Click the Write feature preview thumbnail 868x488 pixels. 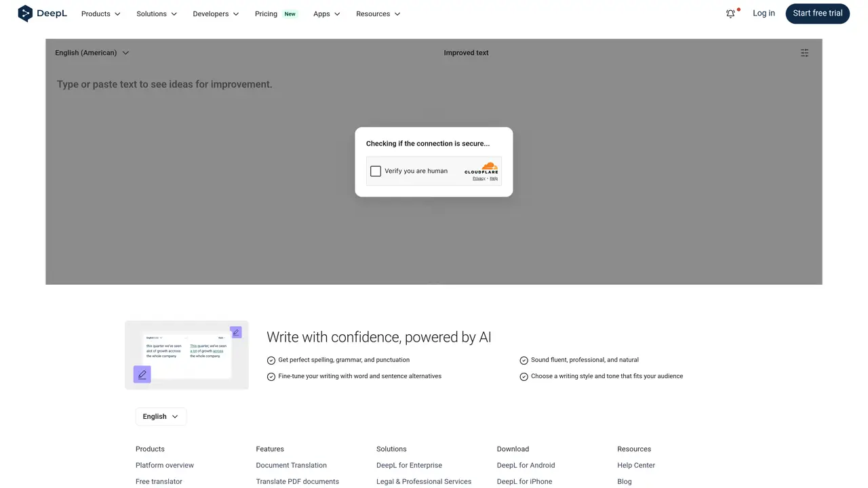click(x=186, y=355)
